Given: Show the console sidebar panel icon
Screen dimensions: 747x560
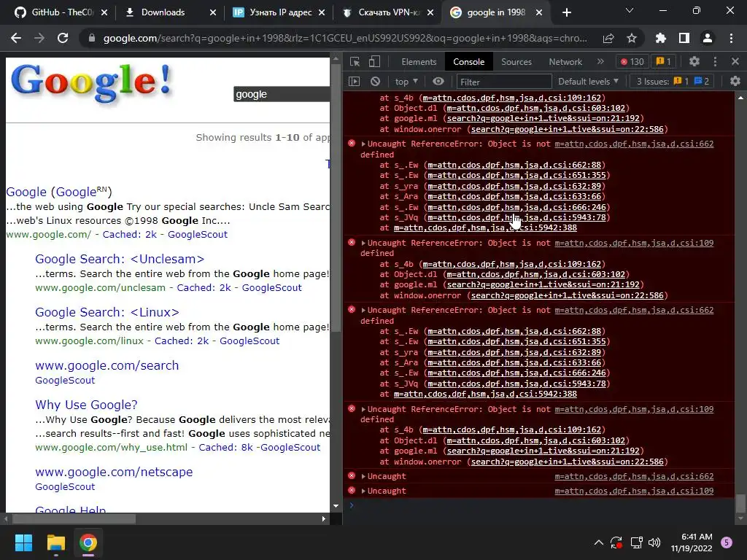Looking at the screenshot, I should pos(354,82).
